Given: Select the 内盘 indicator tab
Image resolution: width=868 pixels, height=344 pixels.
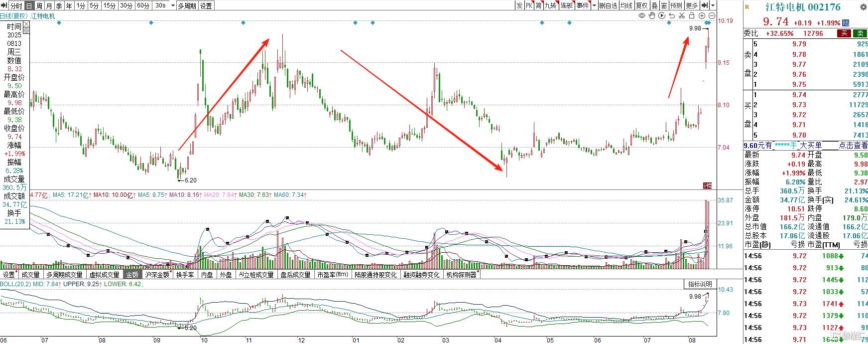Looking at the screenshot, I should point(207,275).
